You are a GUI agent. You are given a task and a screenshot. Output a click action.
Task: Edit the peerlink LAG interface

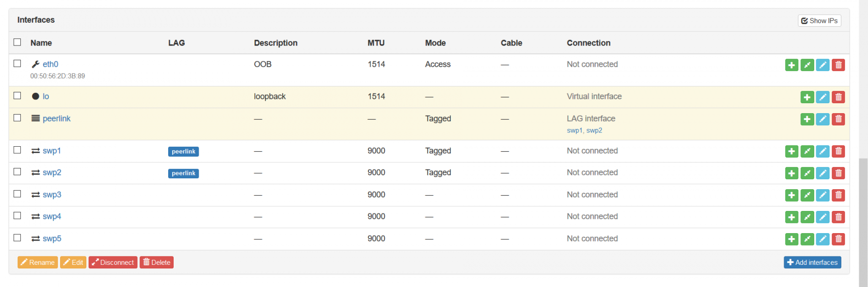point(823,119)
